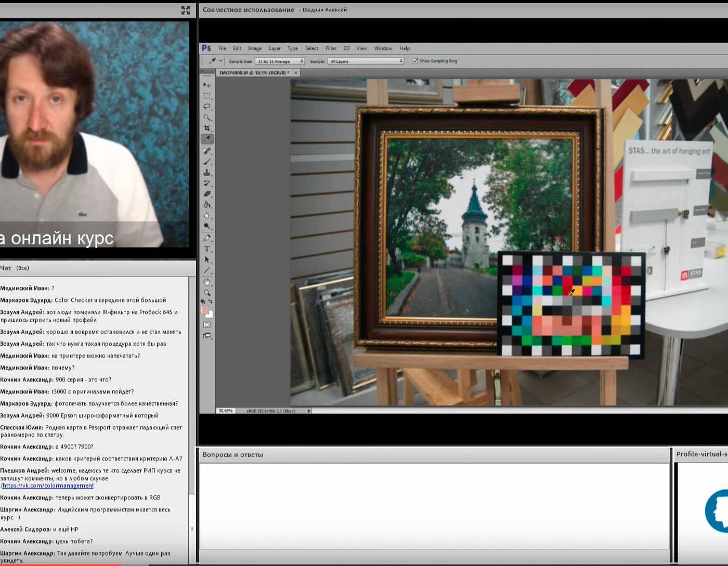
Task: Open the Sample All Layers dropdown
Action: coord(366,61)
